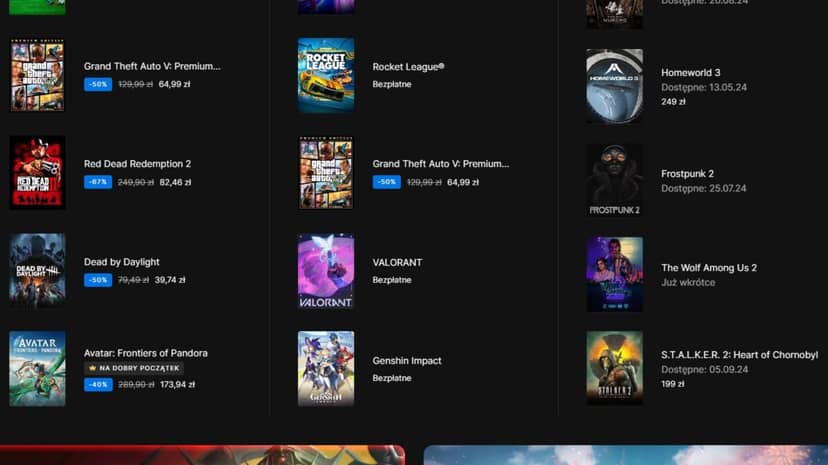The image size is (828, 465).
Task: Click the Już wkrótce label
Action: tap(688, 282)
